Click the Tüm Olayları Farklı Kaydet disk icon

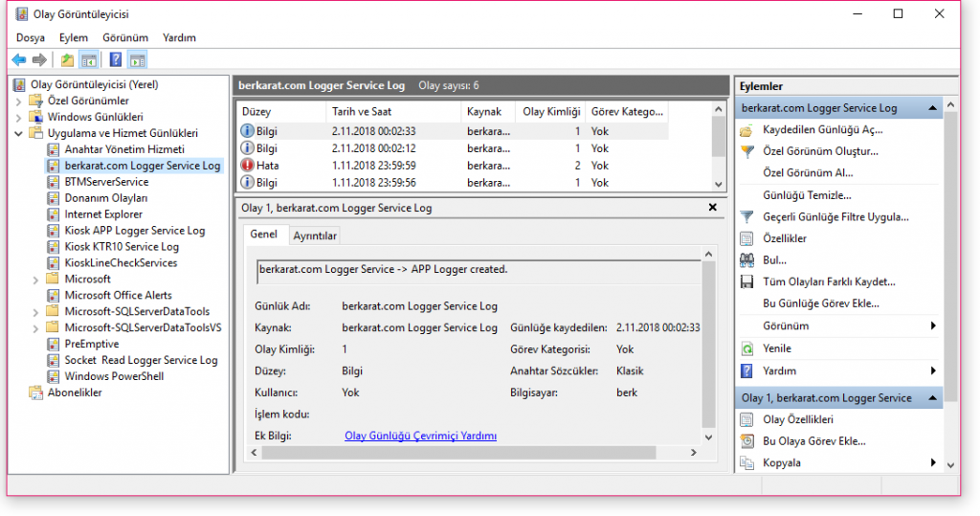tap(746, 281)
